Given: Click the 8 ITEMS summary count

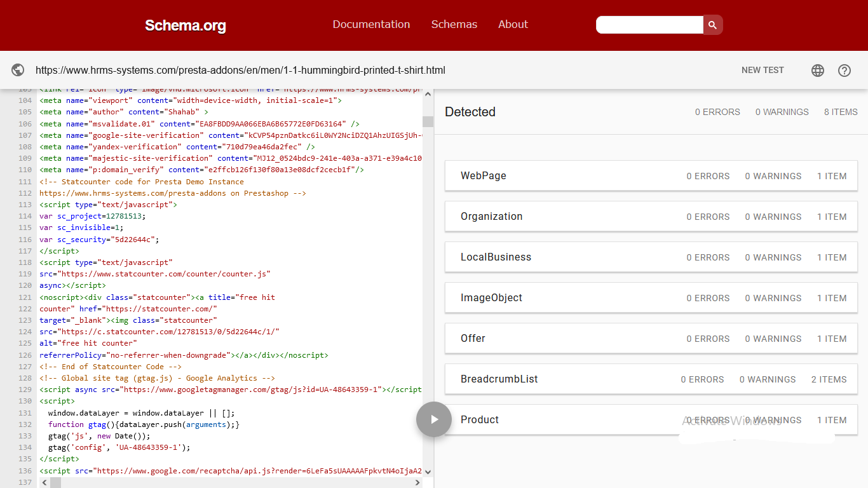Looking at the screenshot, I should (841, 112).
